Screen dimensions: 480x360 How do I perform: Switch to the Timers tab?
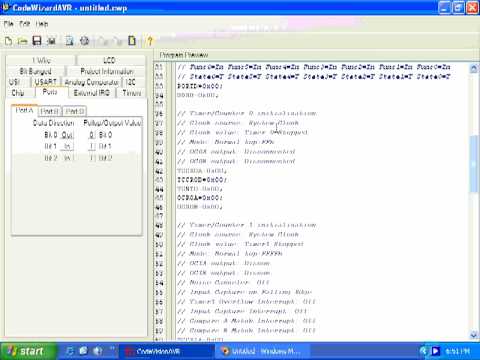(132, 93)
